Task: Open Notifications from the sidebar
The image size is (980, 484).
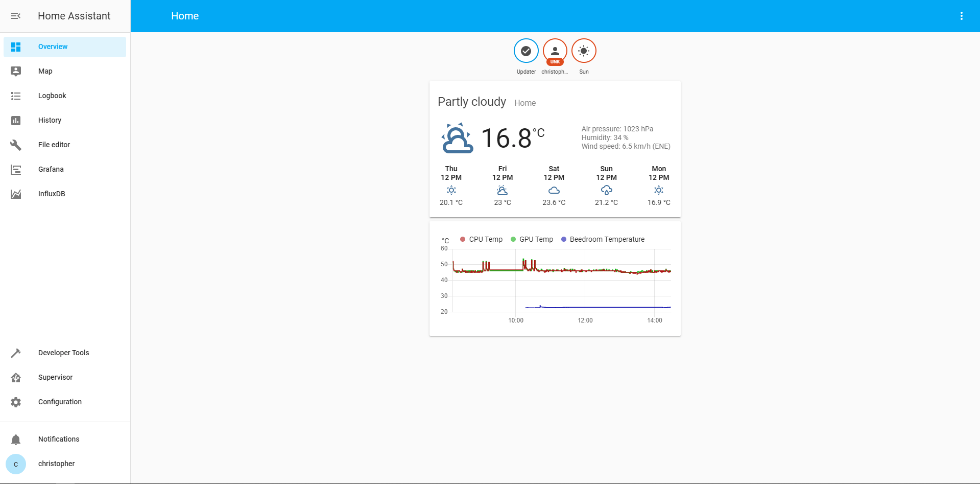Action: (59, 439)
